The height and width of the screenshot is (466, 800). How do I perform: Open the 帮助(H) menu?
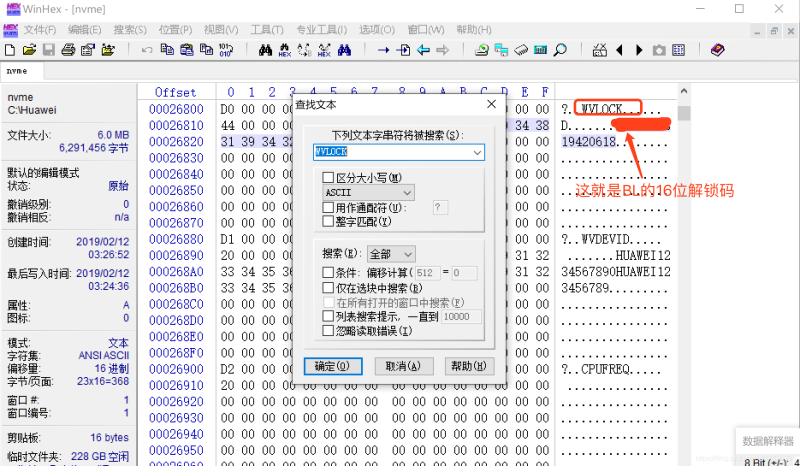pyautogui.click(x=474, y=30)
